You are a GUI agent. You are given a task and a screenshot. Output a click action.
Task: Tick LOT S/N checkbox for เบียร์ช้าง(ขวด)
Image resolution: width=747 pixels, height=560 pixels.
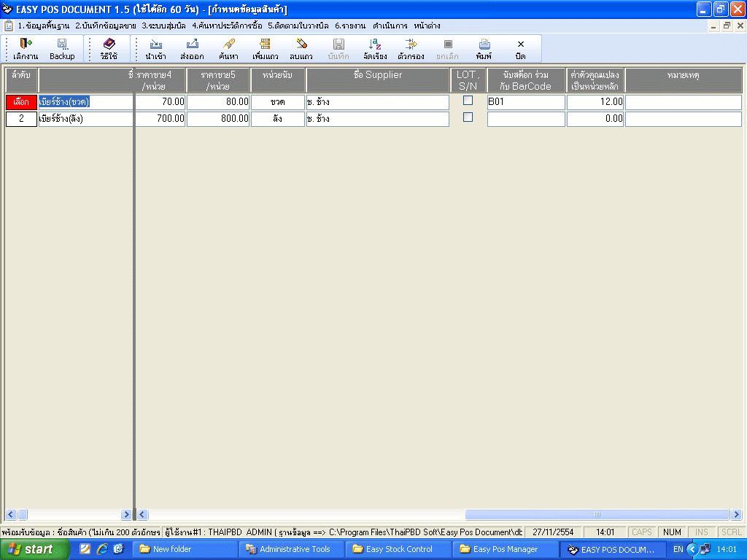468,101
